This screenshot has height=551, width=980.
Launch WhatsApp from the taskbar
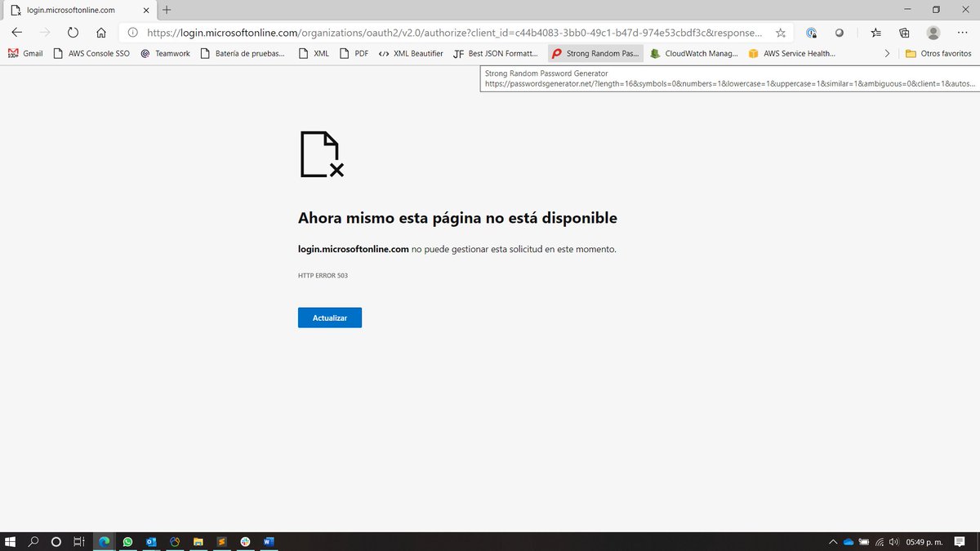click(x=127, y=541)
